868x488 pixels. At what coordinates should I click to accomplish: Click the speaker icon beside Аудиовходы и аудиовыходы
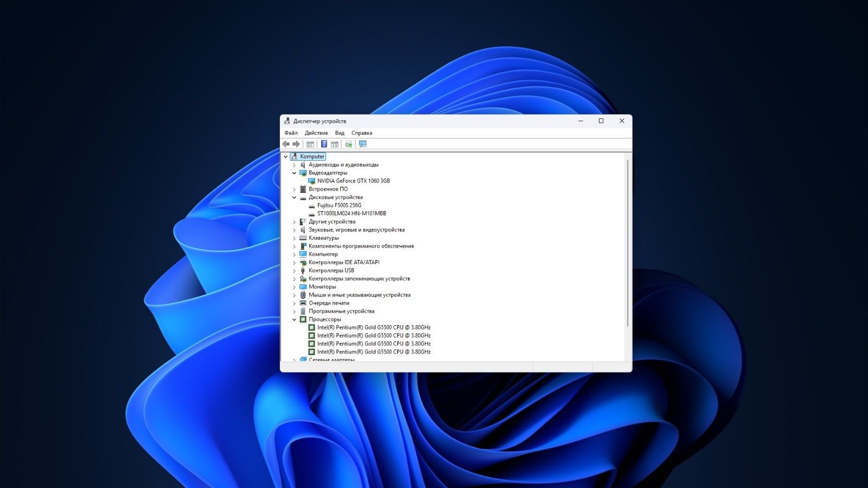pyautogui.click(x=303, y=164)
